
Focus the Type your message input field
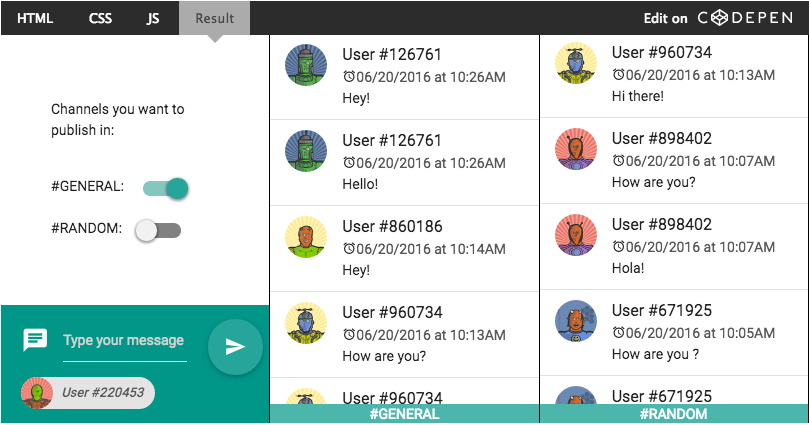coord(124,341)
